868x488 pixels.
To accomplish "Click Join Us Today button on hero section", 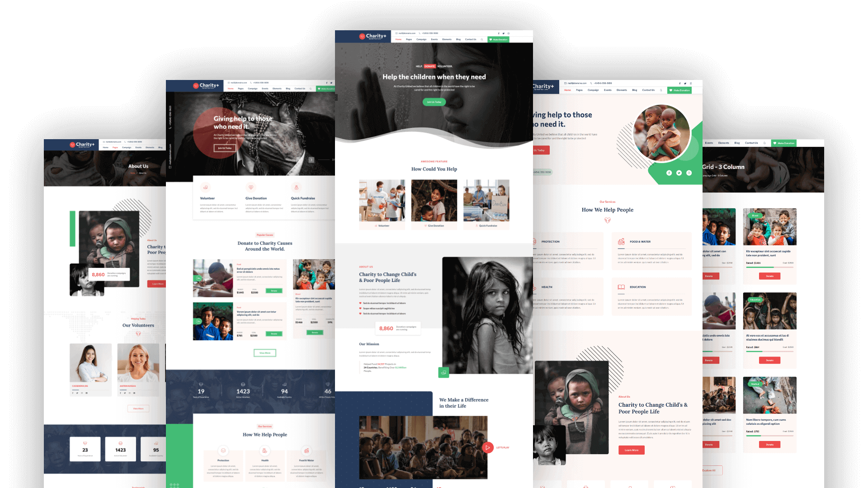I will click(434, 102).
